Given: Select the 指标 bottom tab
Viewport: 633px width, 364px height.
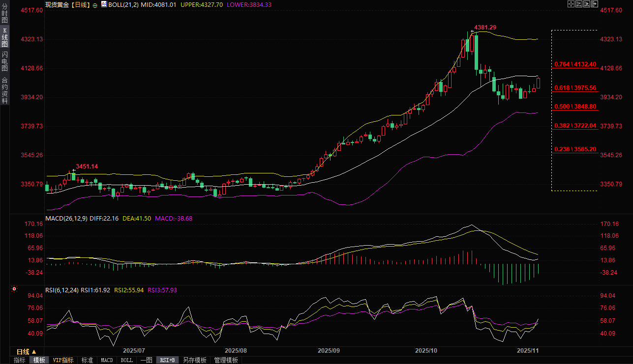Looking at the screenshot, I should click(20, 360).
